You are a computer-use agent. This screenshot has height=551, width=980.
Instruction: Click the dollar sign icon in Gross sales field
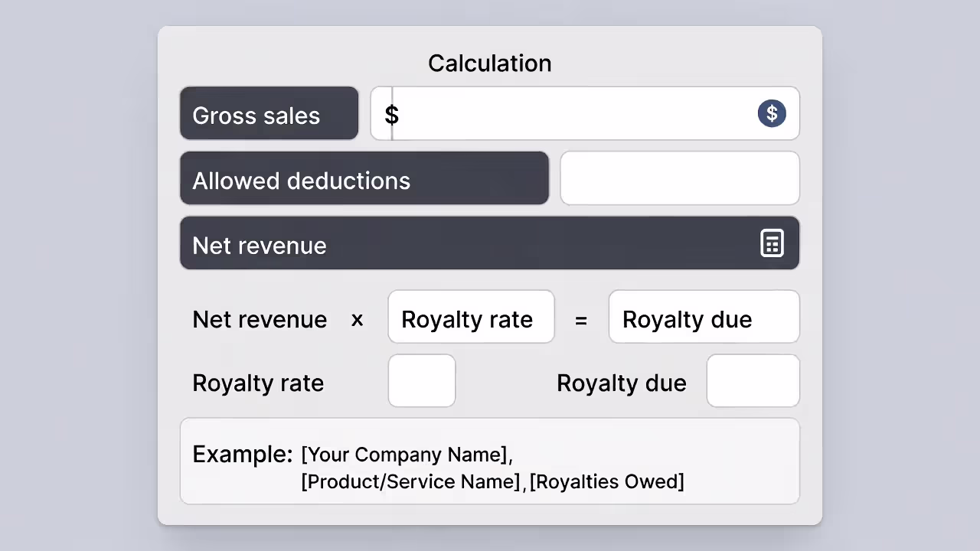(772, 113)
